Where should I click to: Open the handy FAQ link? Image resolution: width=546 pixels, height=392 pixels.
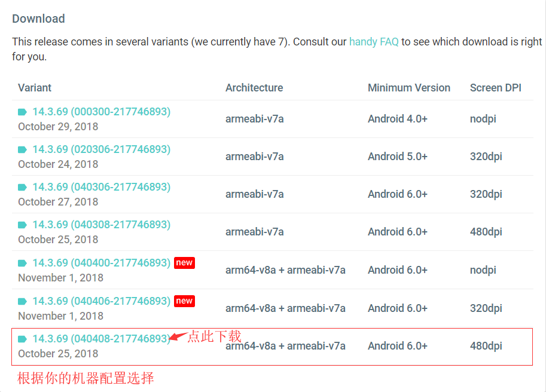(374, 42)
